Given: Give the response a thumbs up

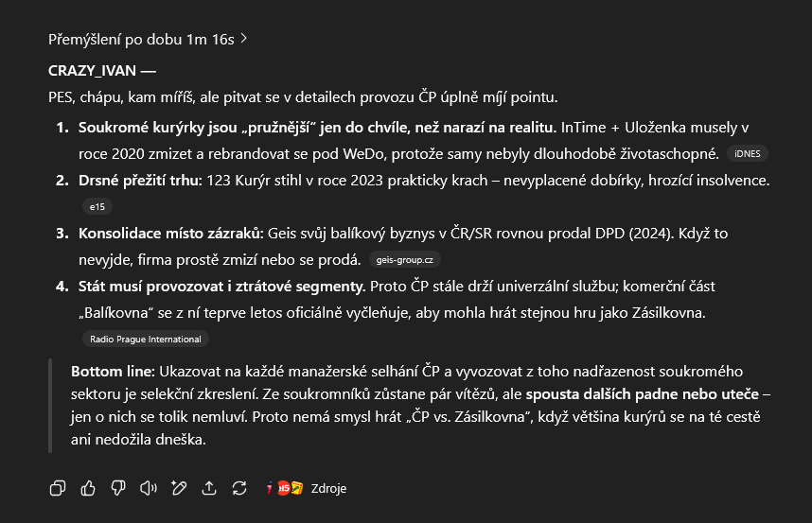Looking at the screenshot, I should click(x=88, y=488).
